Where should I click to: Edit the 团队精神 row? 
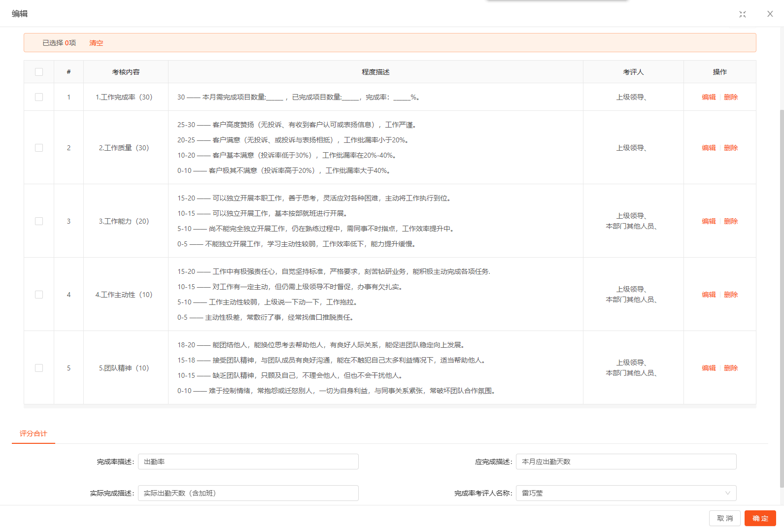pyautogui.click(x=709, y=368)
